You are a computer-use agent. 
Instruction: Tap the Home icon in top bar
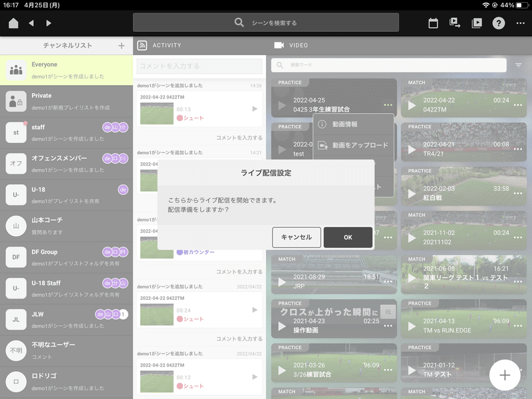pyautogui.click(x=13, y=23)
